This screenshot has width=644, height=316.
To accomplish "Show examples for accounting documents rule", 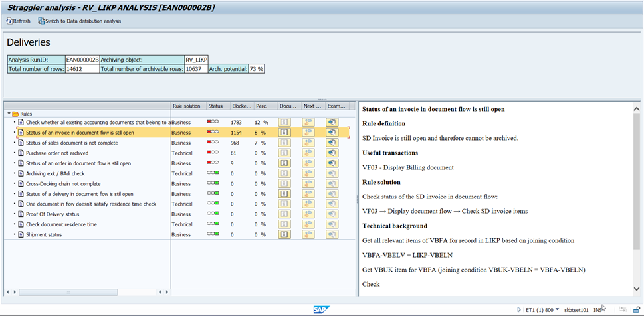I will point(332,122).
